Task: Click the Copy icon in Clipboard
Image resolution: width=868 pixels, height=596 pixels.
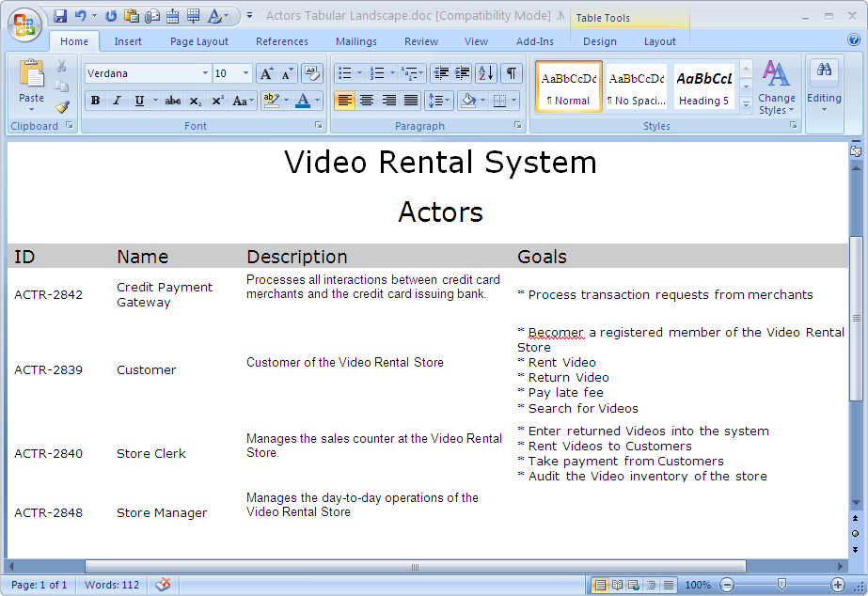Action: coord(61,86)
